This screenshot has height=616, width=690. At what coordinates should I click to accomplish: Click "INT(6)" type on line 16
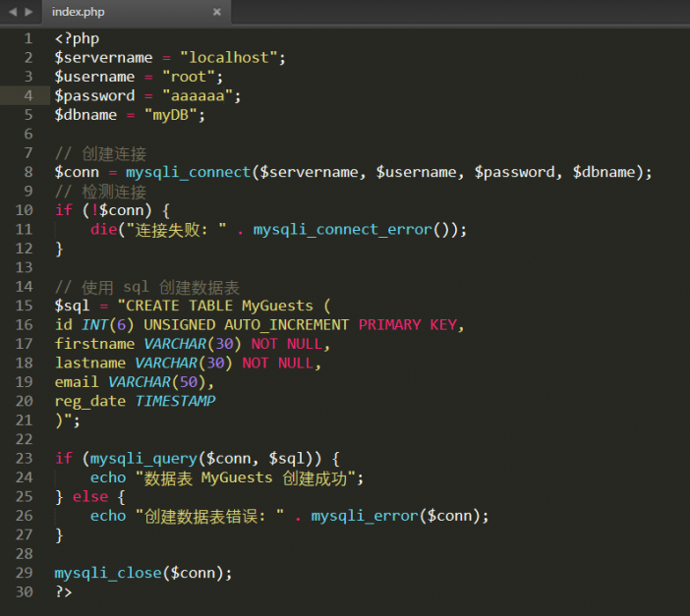pos(108,325)
